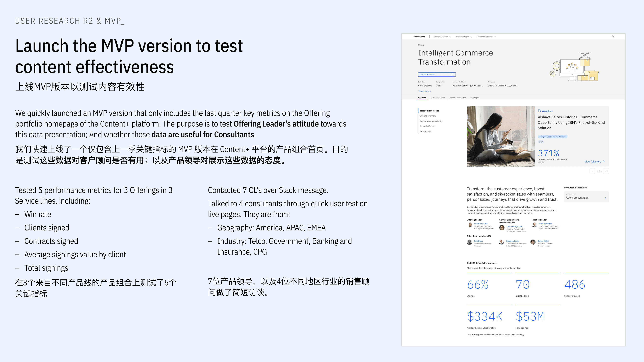Click the woman-with-laptop client story photo
644x362 pixels.
click(x=500, y=136)
